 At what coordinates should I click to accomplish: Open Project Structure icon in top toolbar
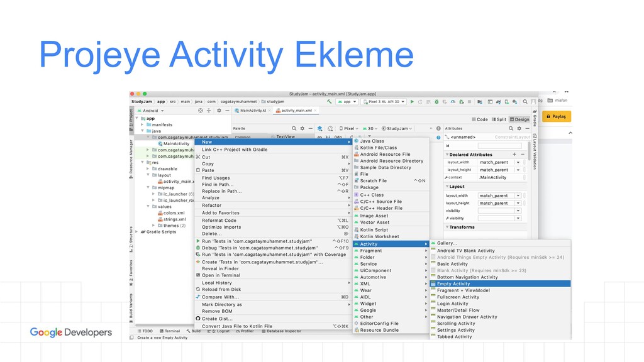[x=480, y=101]
